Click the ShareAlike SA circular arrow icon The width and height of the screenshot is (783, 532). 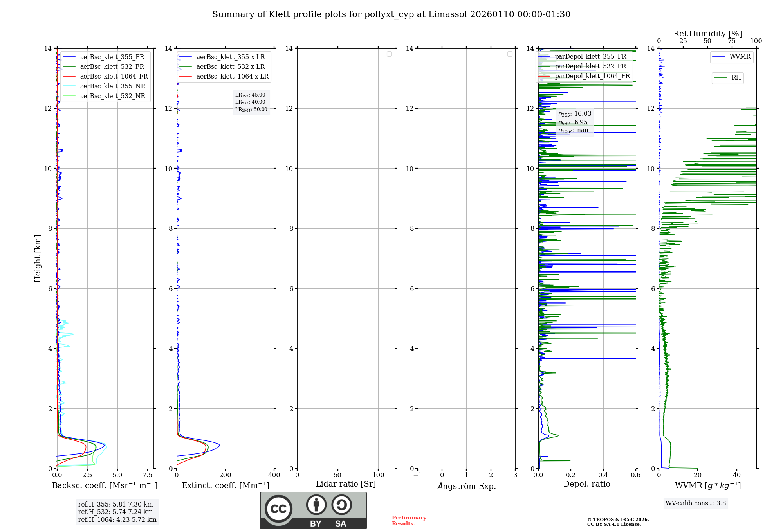(x=341, y=505)
